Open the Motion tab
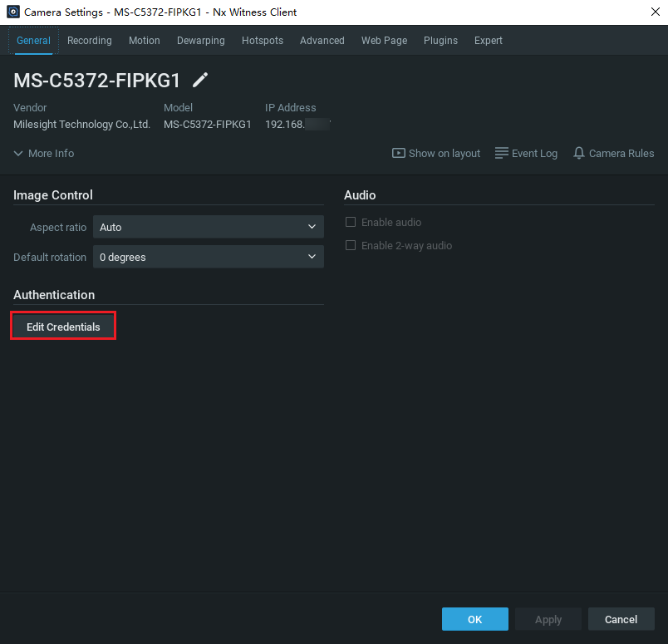The image size is (668, 644). click(x=145, y=41)
